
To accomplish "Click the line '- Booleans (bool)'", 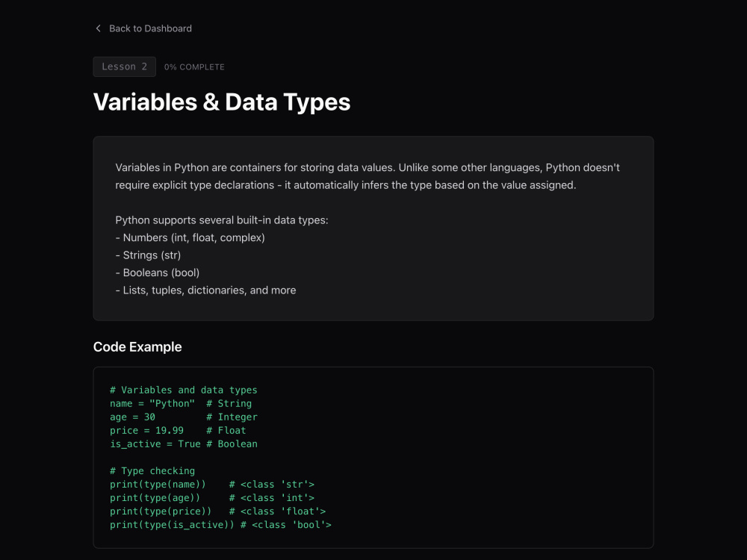I will point(157,273).
